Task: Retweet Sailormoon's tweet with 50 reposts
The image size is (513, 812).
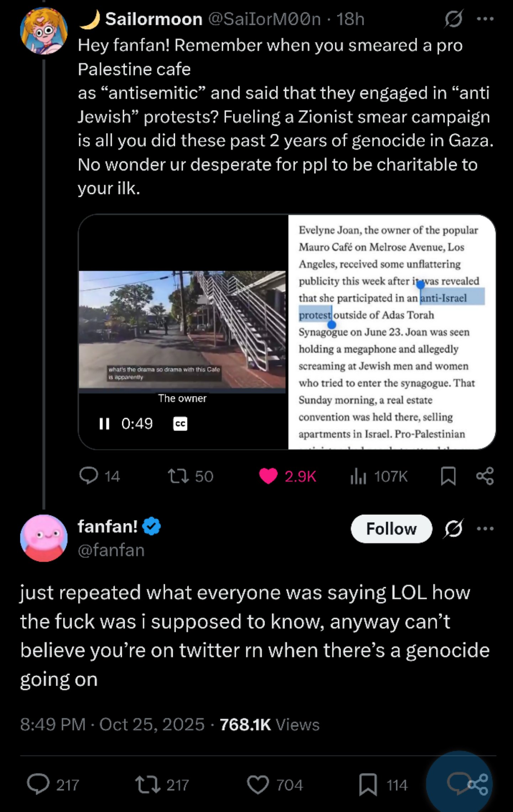Action: [x=178, y=476]
